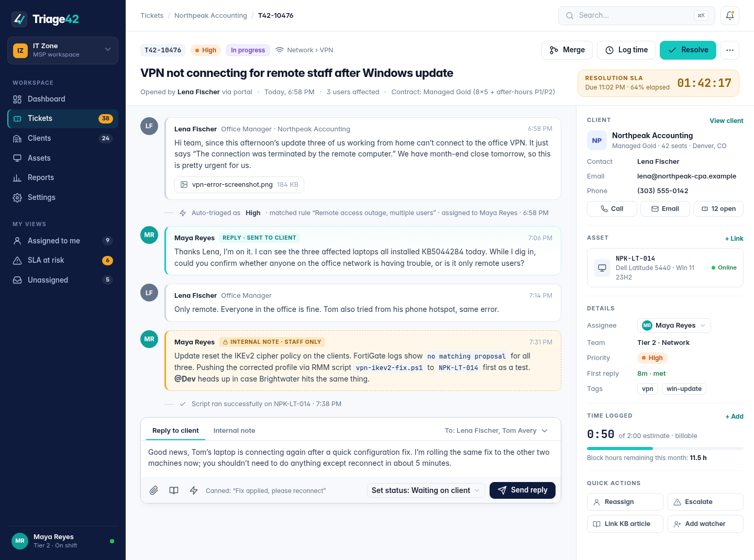This screenshot has height=560, width=754.
Task: Open the Assignee Maya Reyes dropdown
Action: (x=674, y=326)
